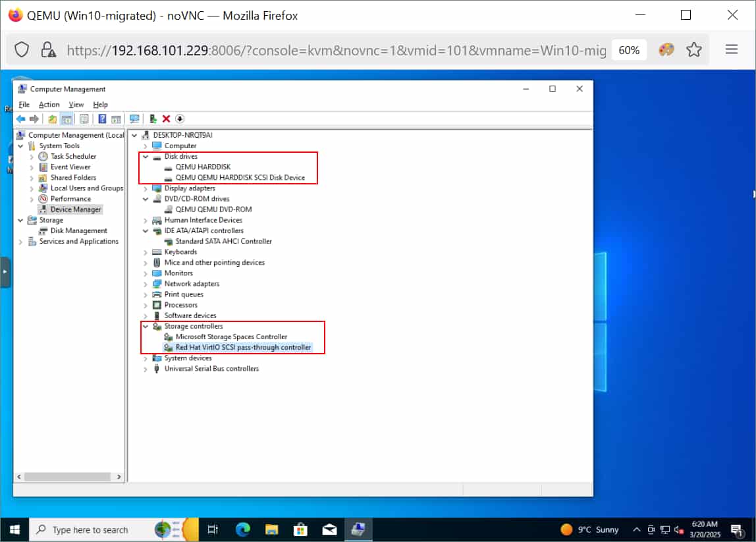The height and width of the screenshot is (542, 756).
Task: Click the Monitors category icon
Action: coord(157,273)
